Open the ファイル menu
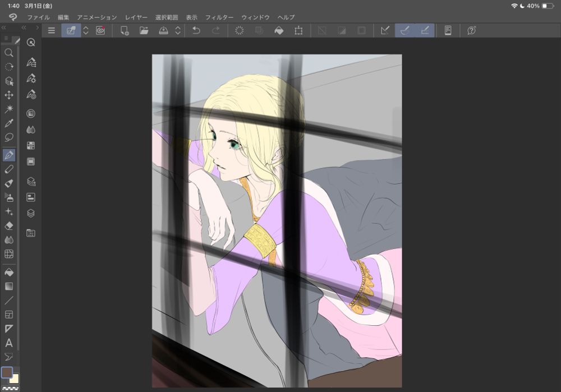This screenshot has height=392, width=561. (x=39, y=17)
